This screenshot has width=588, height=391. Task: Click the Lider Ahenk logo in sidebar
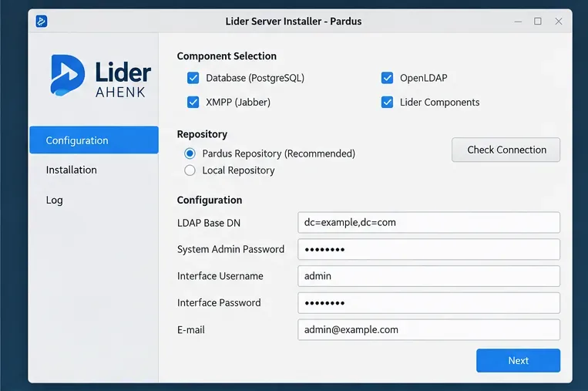(x=100, y=76)
